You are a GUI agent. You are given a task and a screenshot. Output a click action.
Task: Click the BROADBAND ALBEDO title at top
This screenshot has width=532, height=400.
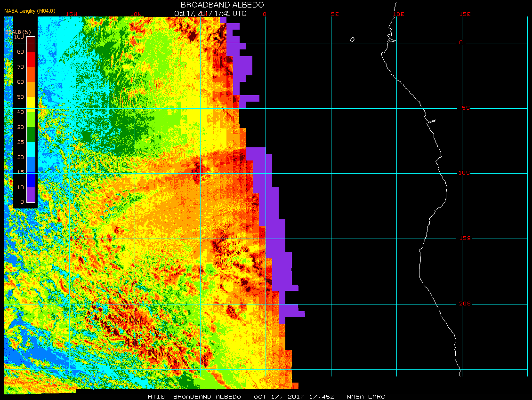[x=222, y=5]
